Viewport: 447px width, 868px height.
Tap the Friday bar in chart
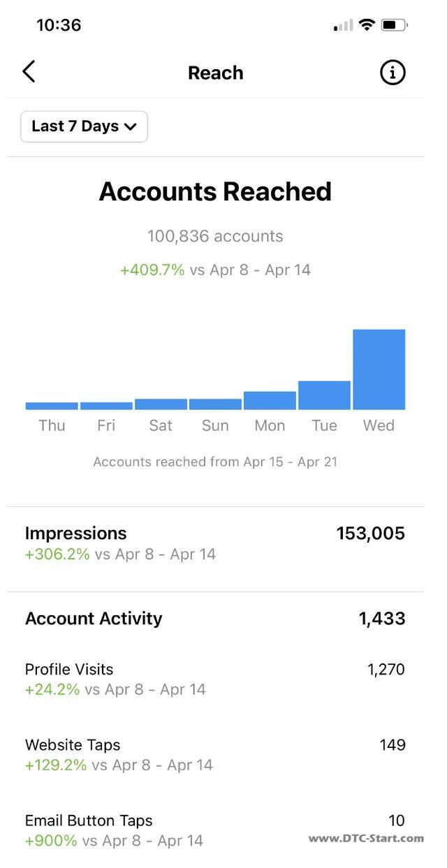coord(106,406)
